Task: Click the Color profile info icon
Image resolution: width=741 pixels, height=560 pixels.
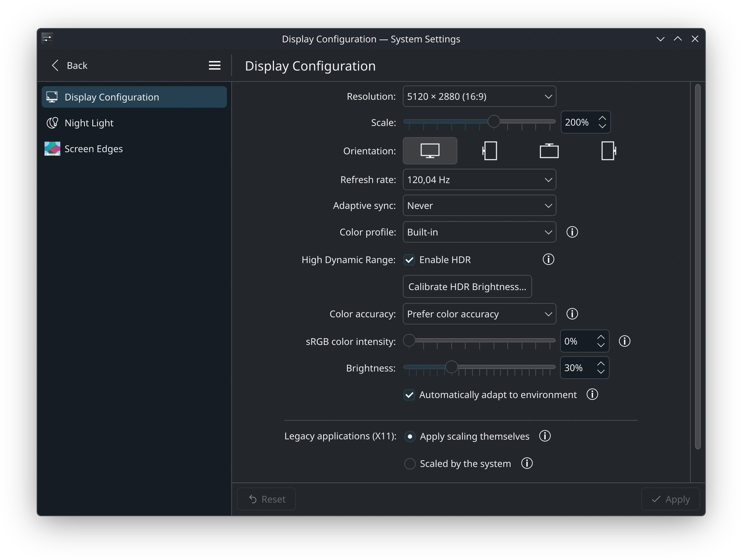Action: tap(572, 232)
